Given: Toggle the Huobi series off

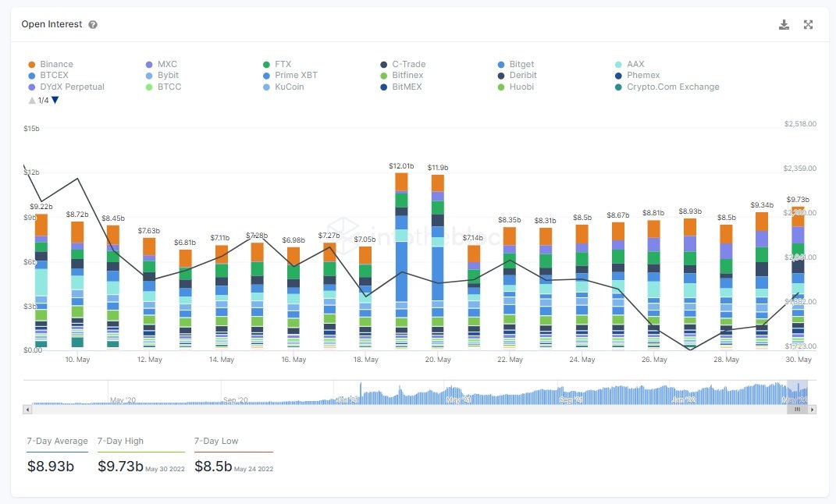Looking at the screenshot, I should click(x=502, y=87).
